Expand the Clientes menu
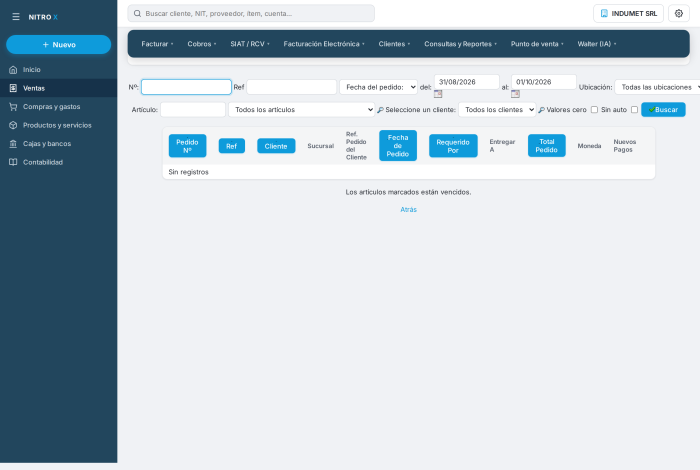Image resolution: width=700 pixels, height=470 pixels. (x=394, y=44)
